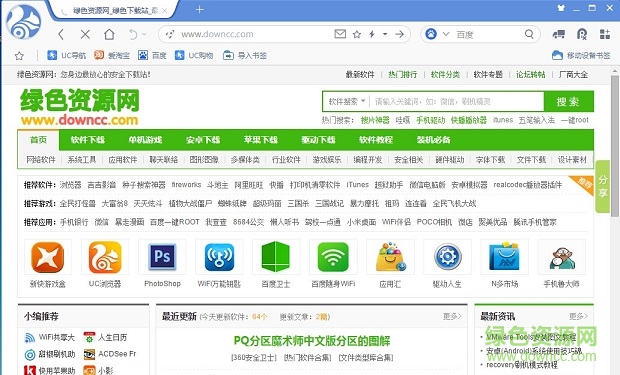Viewport: 620px width, 375px height.
Task: Bookmark the page with the star icon
Action: click(357, 34)
